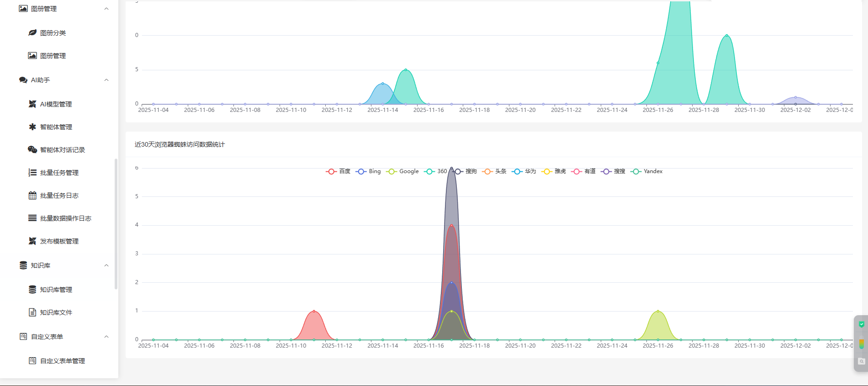Viewport: 868px width, 386px height.
Task: Toggle the 百度 series in chart legend
Action: pos(338,171)
